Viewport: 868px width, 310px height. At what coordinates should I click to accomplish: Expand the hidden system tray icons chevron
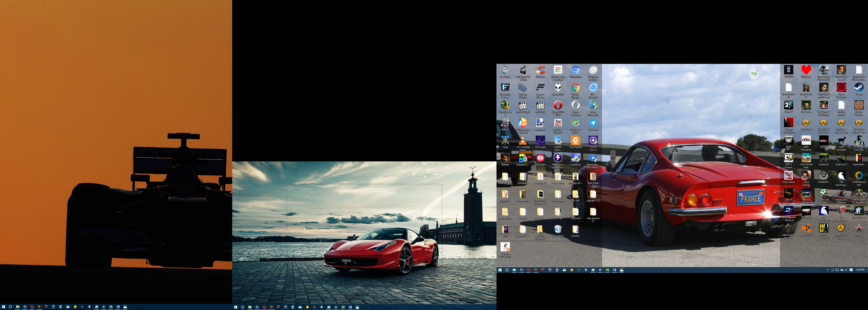click(x=828, y=270)
